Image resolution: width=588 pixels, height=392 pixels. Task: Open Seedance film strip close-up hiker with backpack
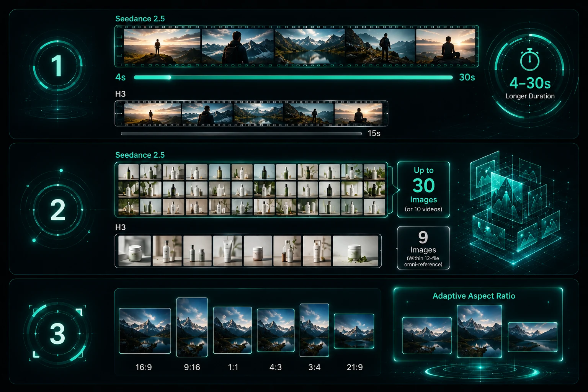(238, 46)
